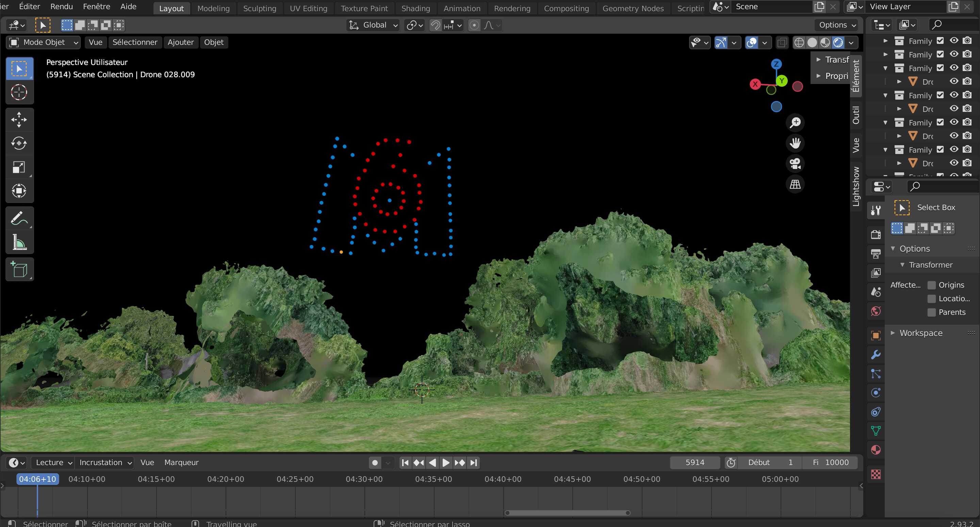Choose the Add Cube tool
The height and width of the screenshot is (527, 980).
click(x=19, y=270)
